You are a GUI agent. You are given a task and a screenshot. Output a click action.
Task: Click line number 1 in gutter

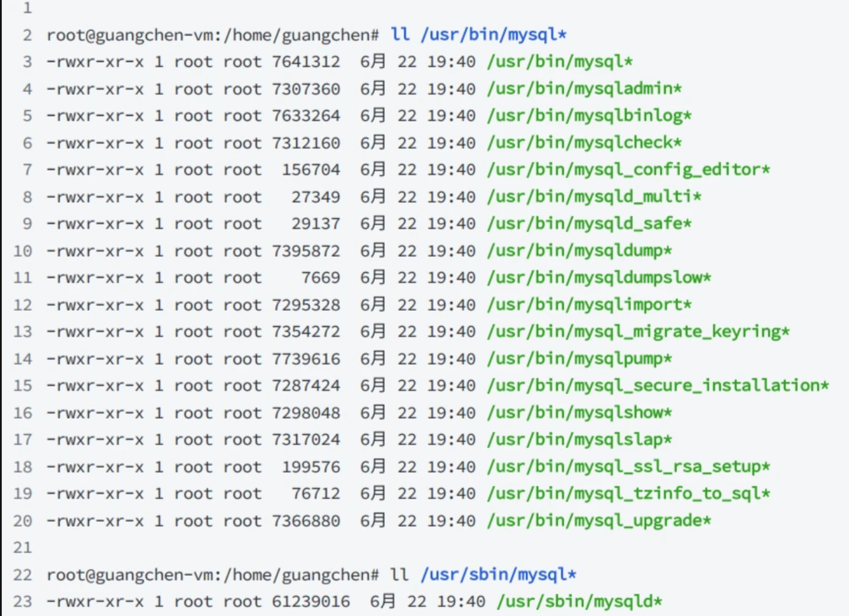coord(27,8)
